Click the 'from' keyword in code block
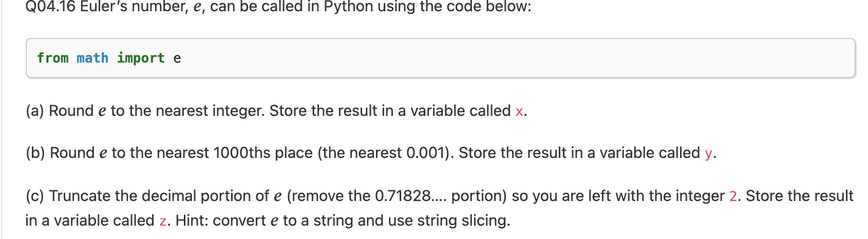Image resolution: width=868 pixels, height=239 pixels. pos(52,58)
